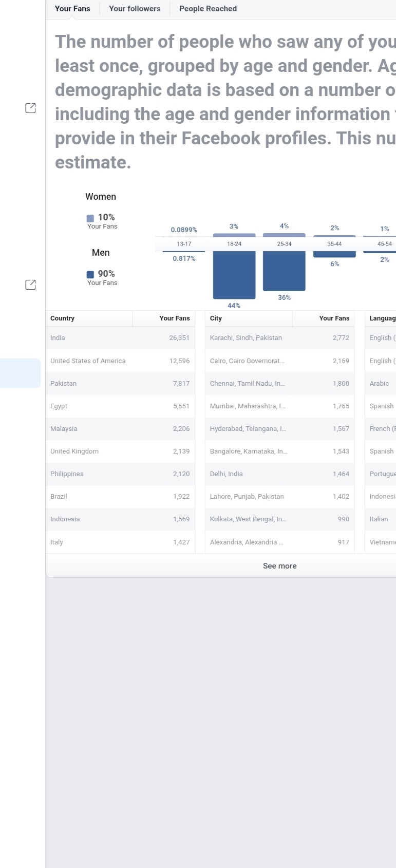Click the Women light blue legend swatch

(90, 218)
